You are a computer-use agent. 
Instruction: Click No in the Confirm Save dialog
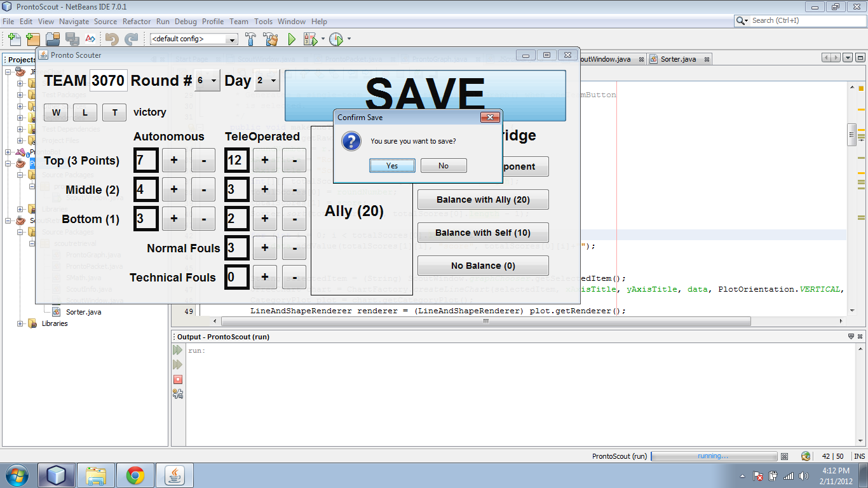click(x=444, y=166)
